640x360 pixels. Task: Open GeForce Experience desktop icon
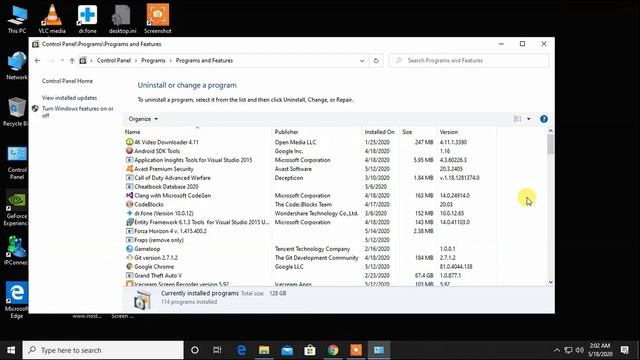[x=16, y=207]
